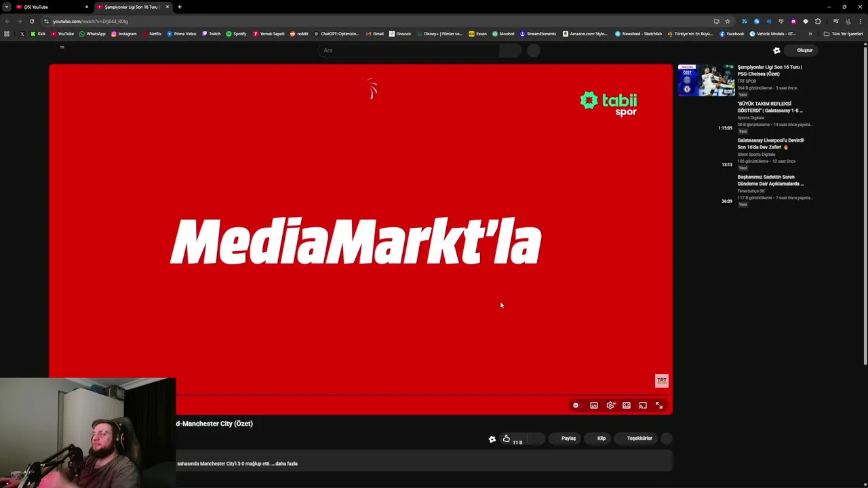The image size is (868, 488).
Task: Open Netflix bookmark
Action: pos(152,34)
